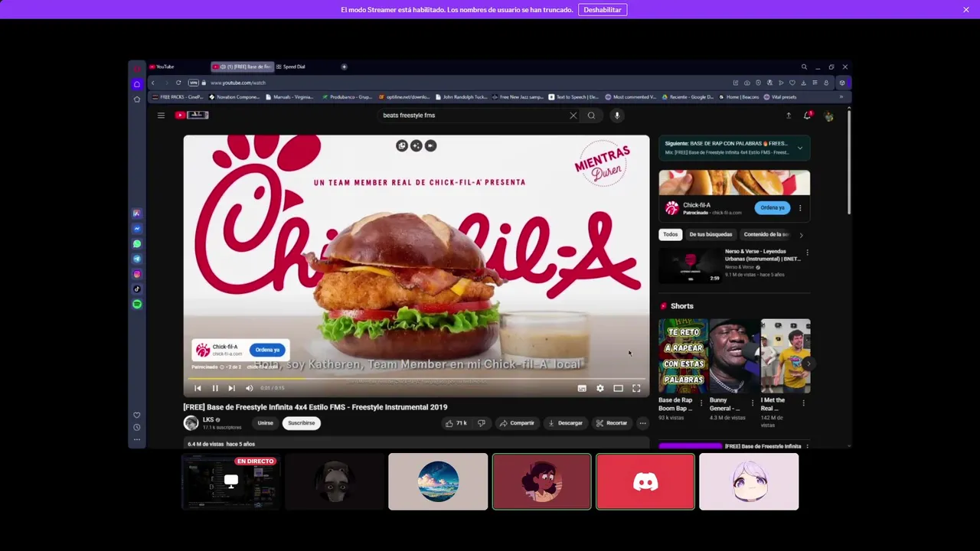Open more actions ellipsis below video
The width and height of the screenshot is (980, 551).
pyautogui.click(x=642, y=423)
